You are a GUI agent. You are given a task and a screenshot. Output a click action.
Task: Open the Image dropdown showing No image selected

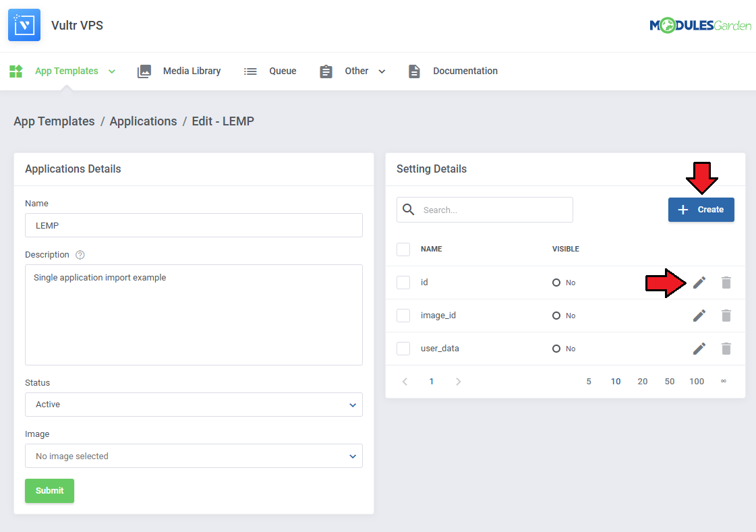click(x=194, y=456)
